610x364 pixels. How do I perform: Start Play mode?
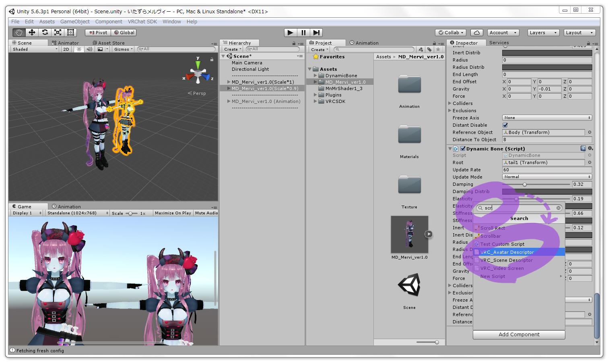click(x=291, y=33)
